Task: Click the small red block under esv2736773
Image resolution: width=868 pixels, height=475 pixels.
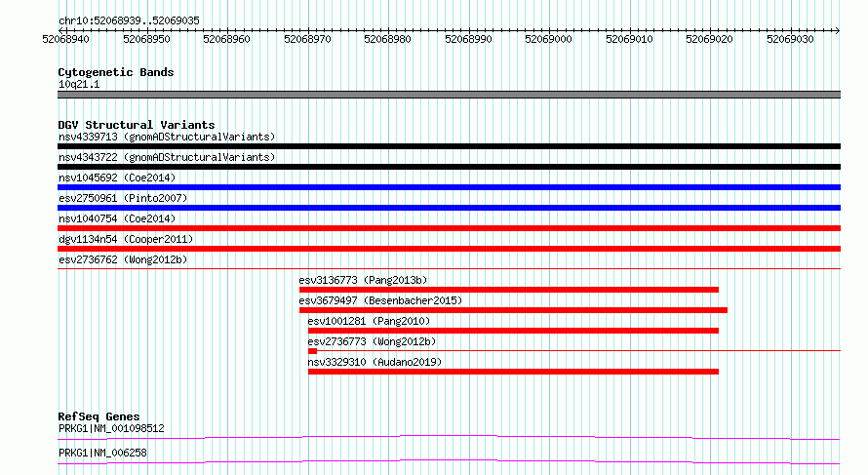Action: point(313,351)
